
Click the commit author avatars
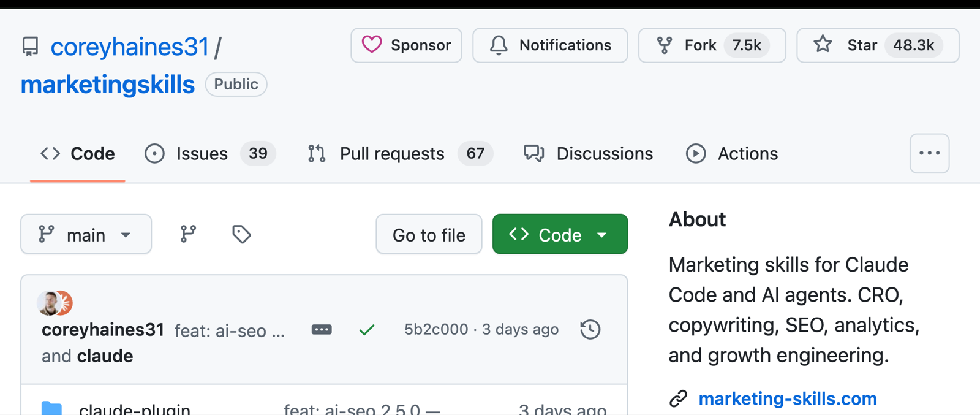55,303
